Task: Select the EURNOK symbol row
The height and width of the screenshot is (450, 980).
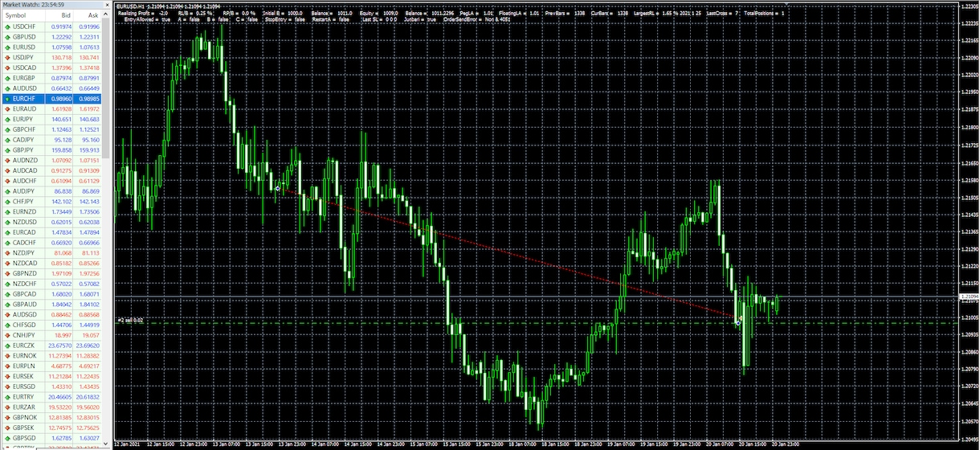Action: point(51,356)
